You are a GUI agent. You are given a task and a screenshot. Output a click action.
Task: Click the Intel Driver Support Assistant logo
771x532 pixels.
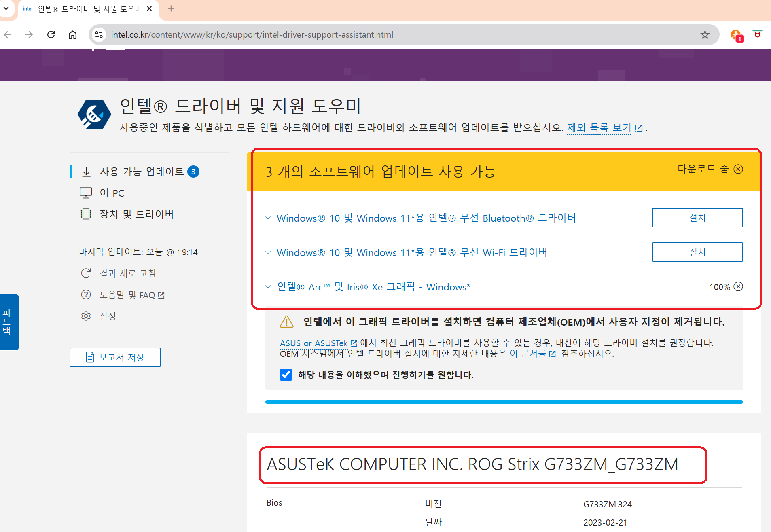pyautogui.click(x=94, y=114)
